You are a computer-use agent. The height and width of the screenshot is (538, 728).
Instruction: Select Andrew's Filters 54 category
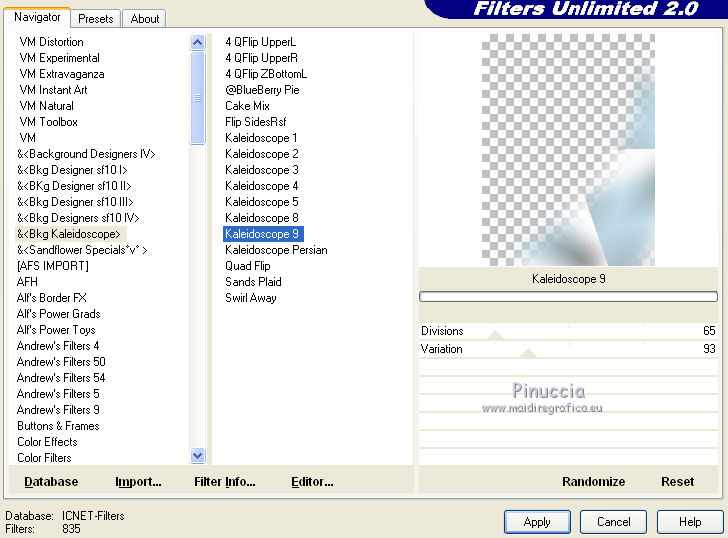[x=61, y=378]
